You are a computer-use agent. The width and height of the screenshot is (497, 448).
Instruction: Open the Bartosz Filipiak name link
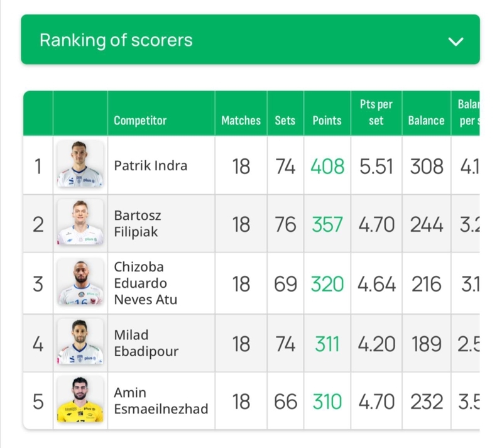[x=138, y=224]
